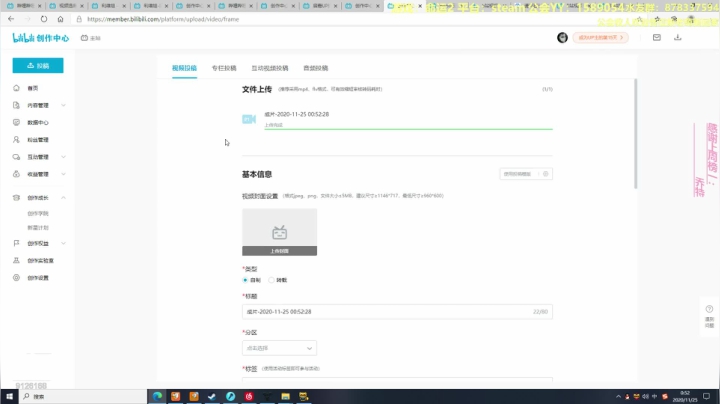The width and height of the screenshot is (720, 404).
Task: Click the taskbar clock and date
Action: pos(685,396)
